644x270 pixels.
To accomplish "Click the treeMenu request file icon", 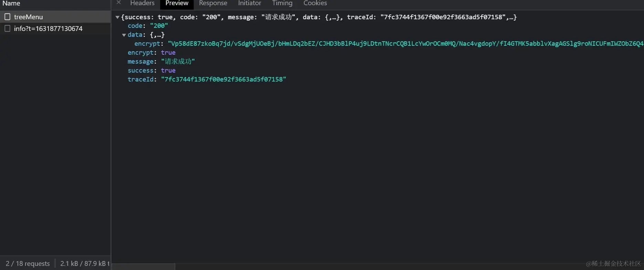I will [7, 17].
